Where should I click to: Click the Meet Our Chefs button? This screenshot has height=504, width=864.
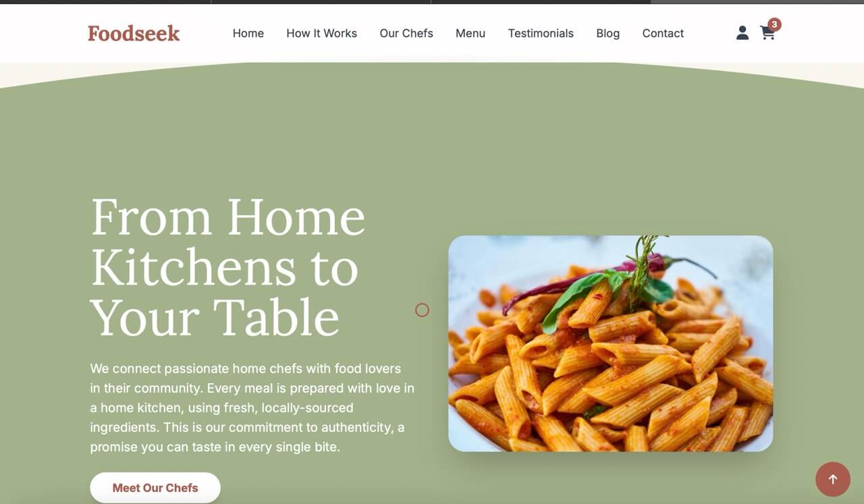point(155,487)
